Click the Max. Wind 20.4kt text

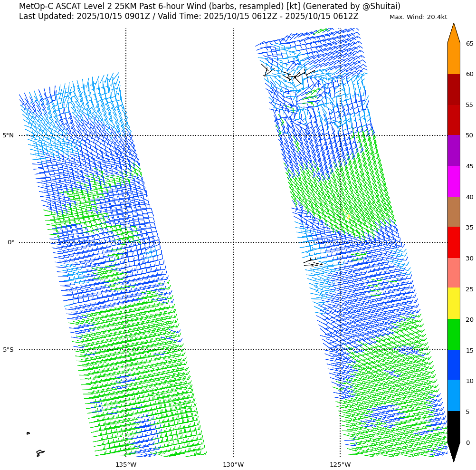click(x=418, y=17)
